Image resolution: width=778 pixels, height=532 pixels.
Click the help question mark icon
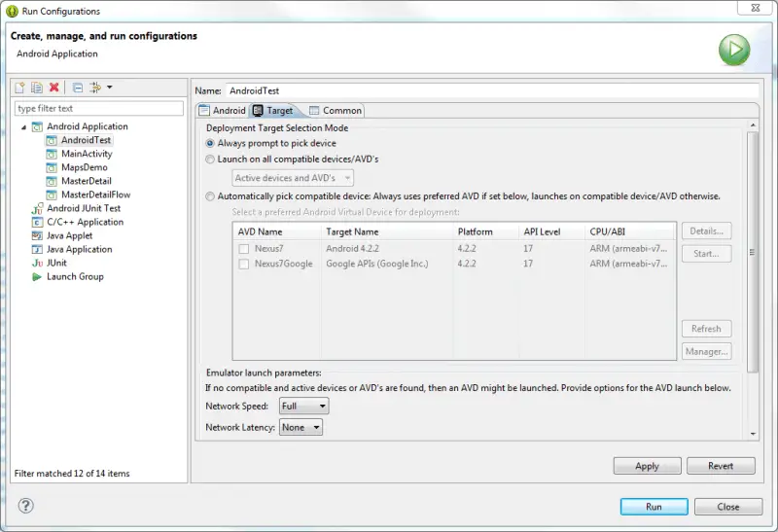(x=26, y=506)
